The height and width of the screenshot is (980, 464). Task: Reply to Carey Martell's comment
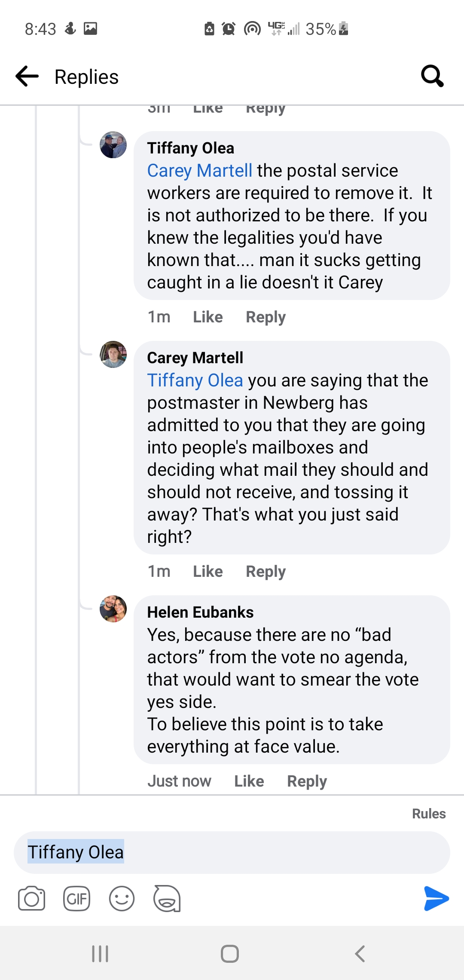[266, 571]
